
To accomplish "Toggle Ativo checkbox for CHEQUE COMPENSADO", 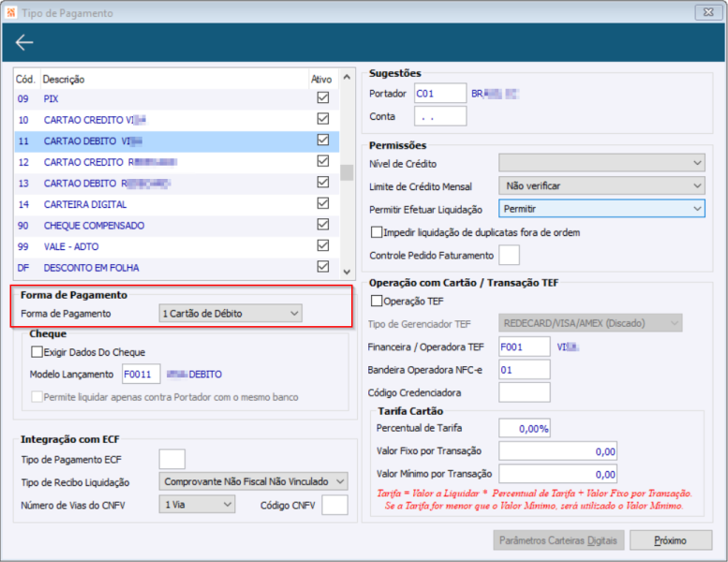I will [x=322, y=225].
